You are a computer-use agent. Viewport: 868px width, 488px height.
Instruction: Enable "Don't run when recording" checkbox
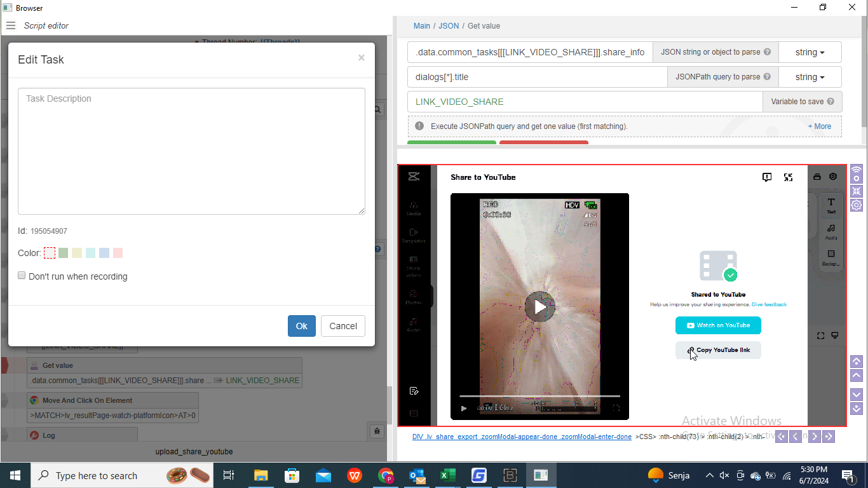tap(22, 276)
